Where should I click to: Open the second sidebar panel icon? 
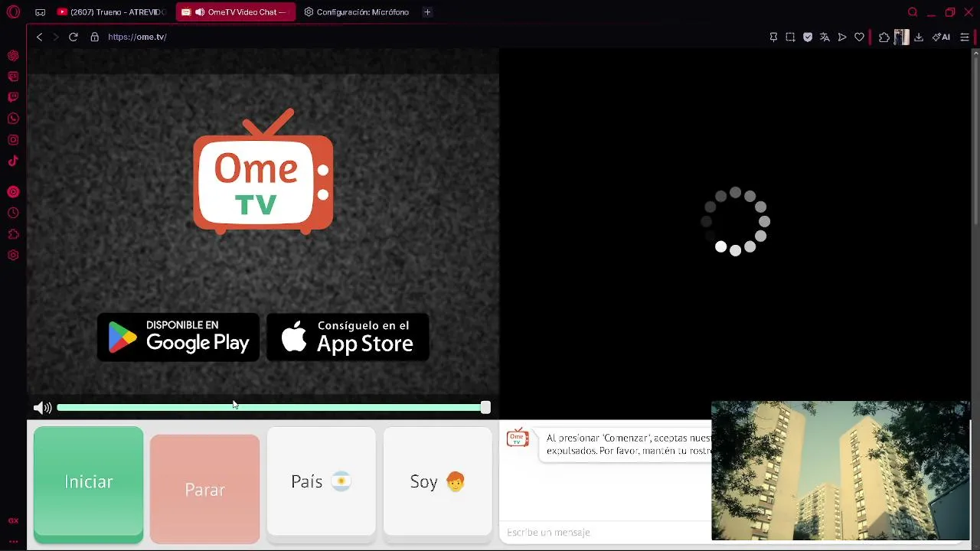(x=13, y=77)
